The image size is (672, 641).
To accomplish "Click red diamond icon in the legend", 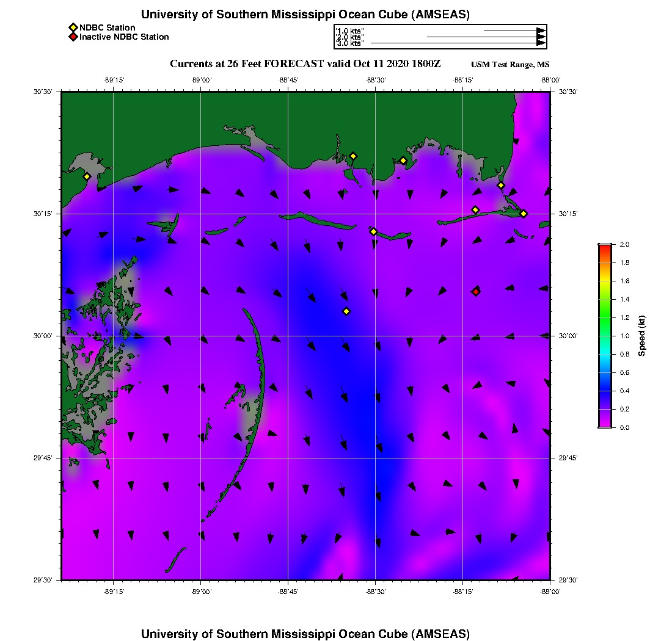I will [x=73, y=37].
